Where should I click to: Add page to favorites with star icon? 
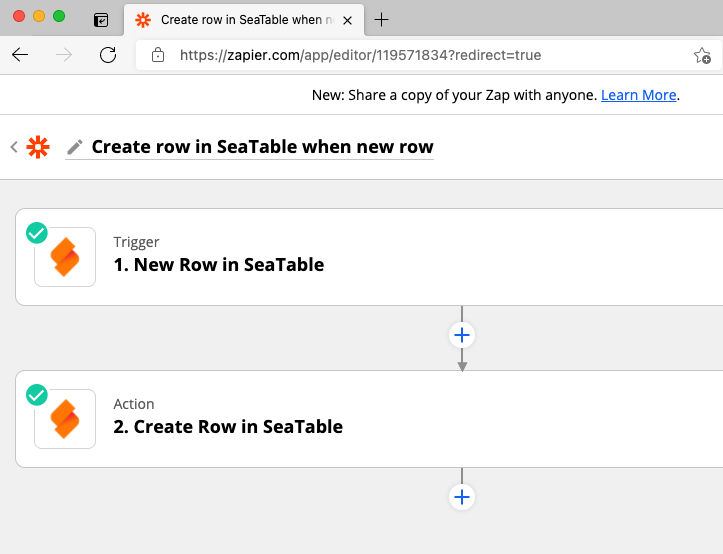point(702,55)
